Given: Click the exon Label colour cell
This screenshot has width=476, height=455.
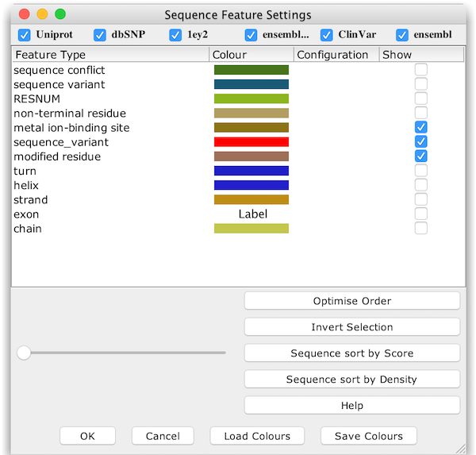Looking at the screenshot, I should click(x=252, y=214).
